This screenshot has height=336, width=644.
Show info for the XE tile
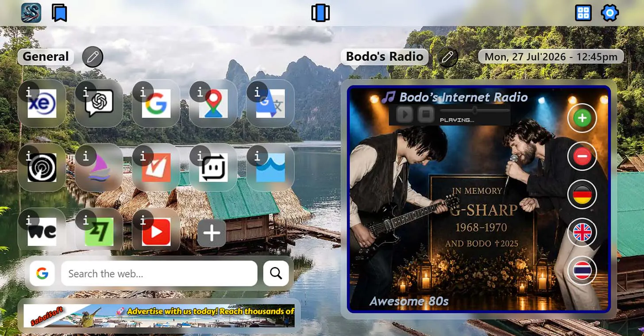[x=28, y=92]
